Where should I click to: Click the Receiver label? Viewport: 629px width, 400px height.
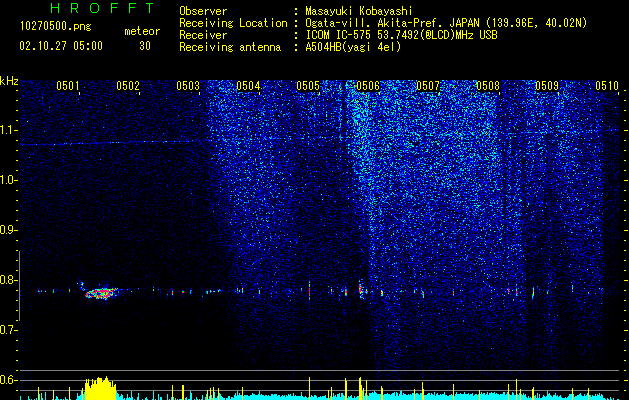[x=203, y=35]
